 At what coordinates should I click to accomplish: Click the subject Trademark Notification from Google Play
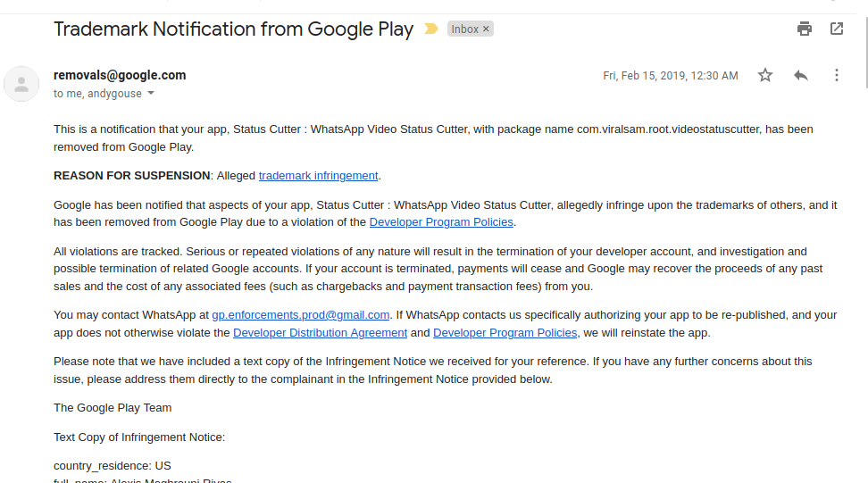[x=233, y=29]
